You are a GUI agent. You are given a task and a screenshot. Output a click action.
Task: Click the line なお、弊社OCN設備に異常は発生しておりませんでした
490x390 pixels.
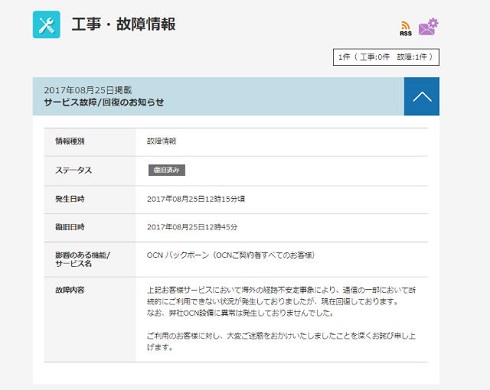click(x=240, y=313)
